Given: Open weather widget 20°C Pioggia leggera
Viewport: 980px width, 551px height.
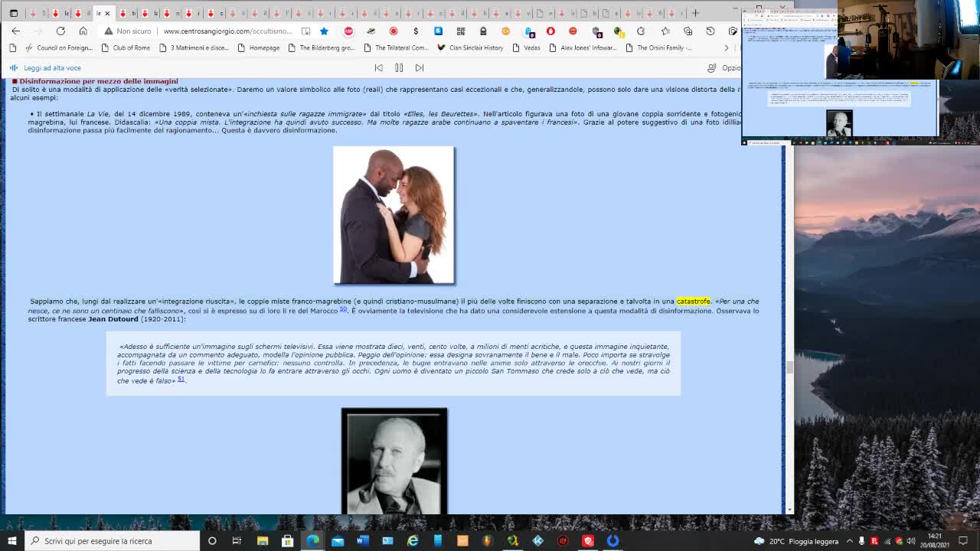Looking at the screenshot, I should click(796, 541).
